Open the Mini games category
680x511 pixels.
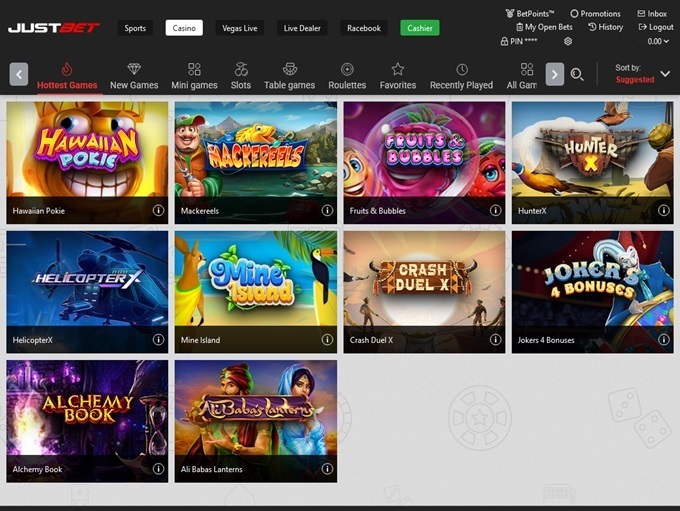(194, 76)
